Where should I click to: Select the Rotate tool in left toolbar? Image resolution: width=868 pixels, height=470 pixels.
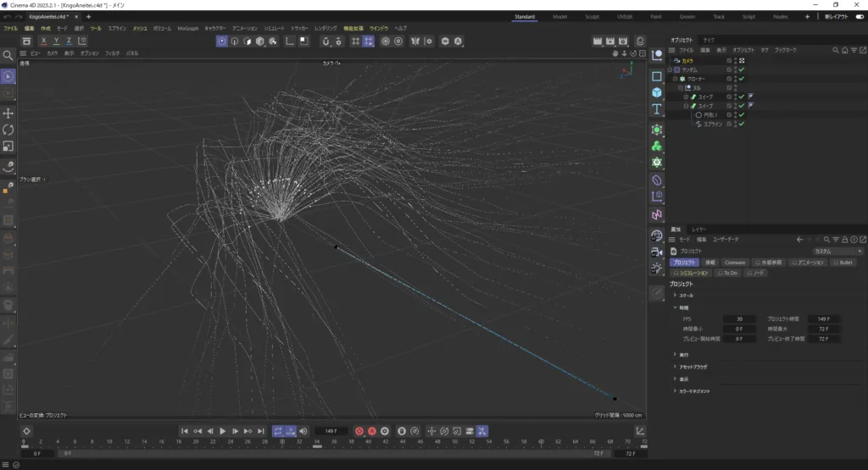[x=8, y=130]
